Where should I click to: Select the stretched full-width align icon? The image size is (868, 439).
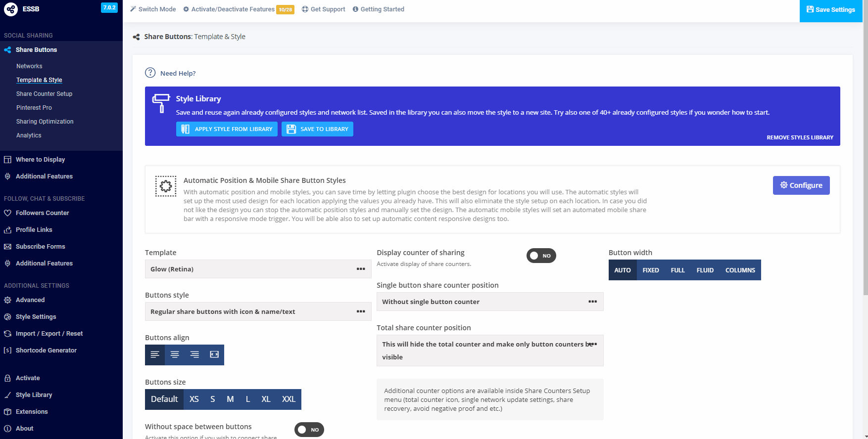(214, 355)
